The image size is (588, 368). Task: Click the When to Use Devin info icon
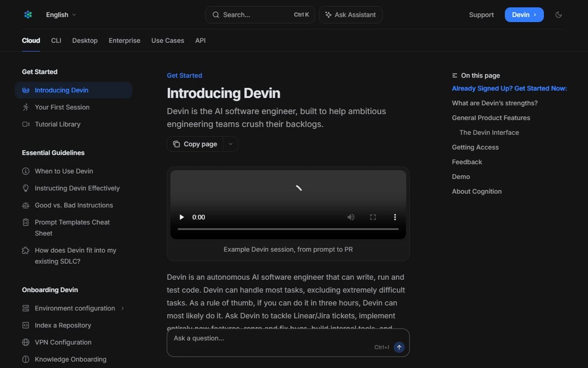26,171
